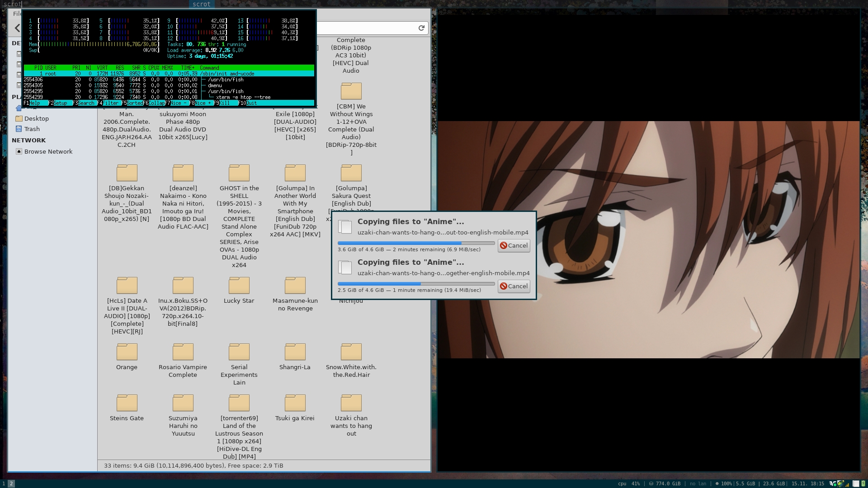Click the battery tray icon
This screenshot has height=488, width=868.
click(863, 483)
